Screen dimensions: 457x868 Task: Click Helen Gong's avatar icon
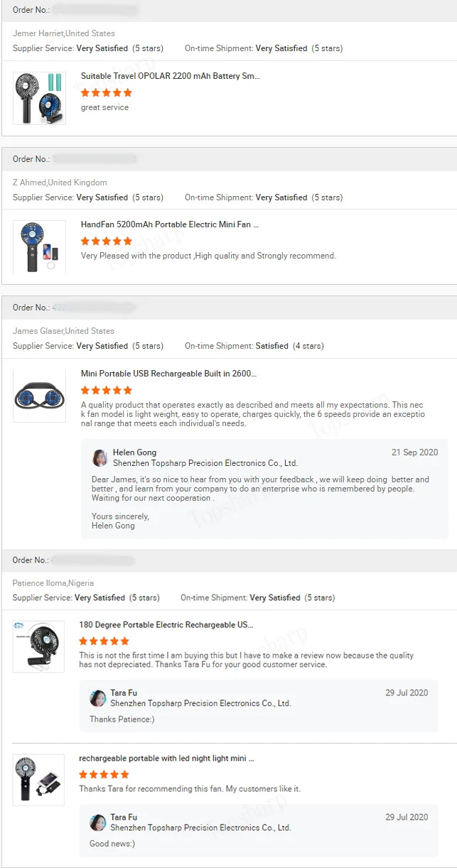100,458
